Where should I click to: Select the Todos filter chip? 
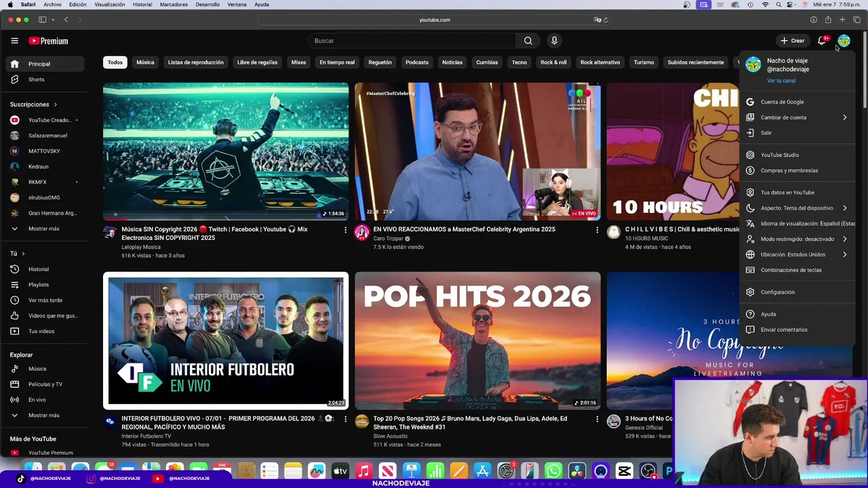[x=115, y=62]
